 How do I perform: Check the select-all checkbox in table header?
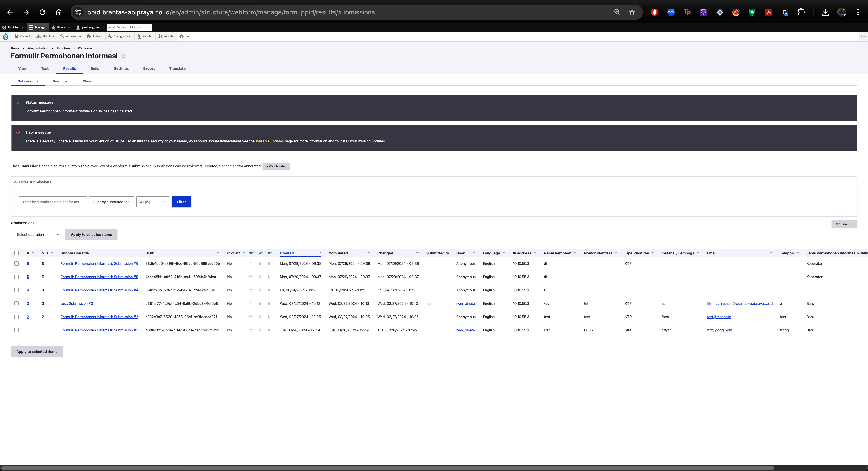[17, 253]
